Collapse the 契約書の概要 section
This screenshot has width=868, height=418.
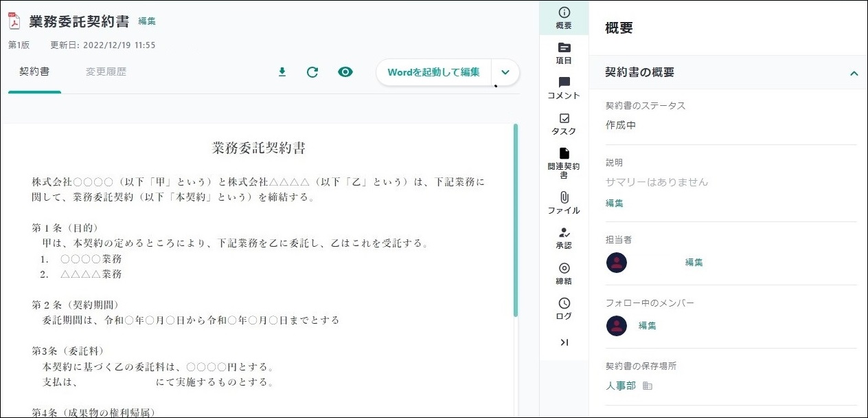click(x=854, y=73)
